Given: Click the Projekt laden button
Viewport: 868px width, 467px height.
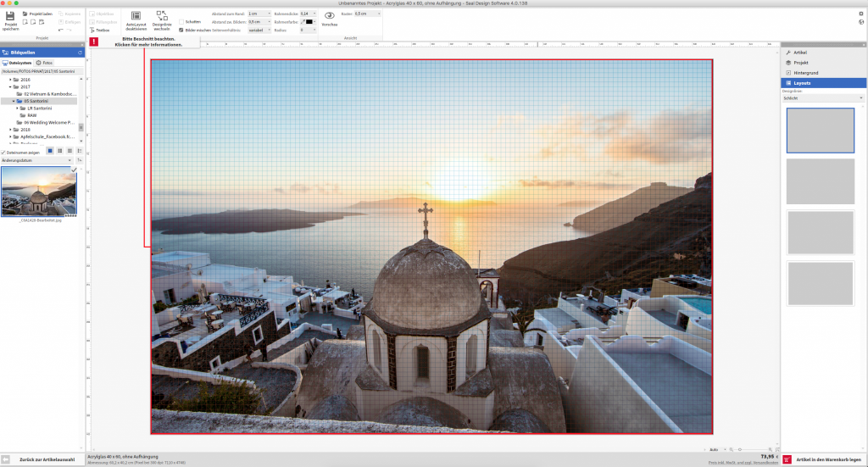Looking at the screenshot, I should (39, 14).
